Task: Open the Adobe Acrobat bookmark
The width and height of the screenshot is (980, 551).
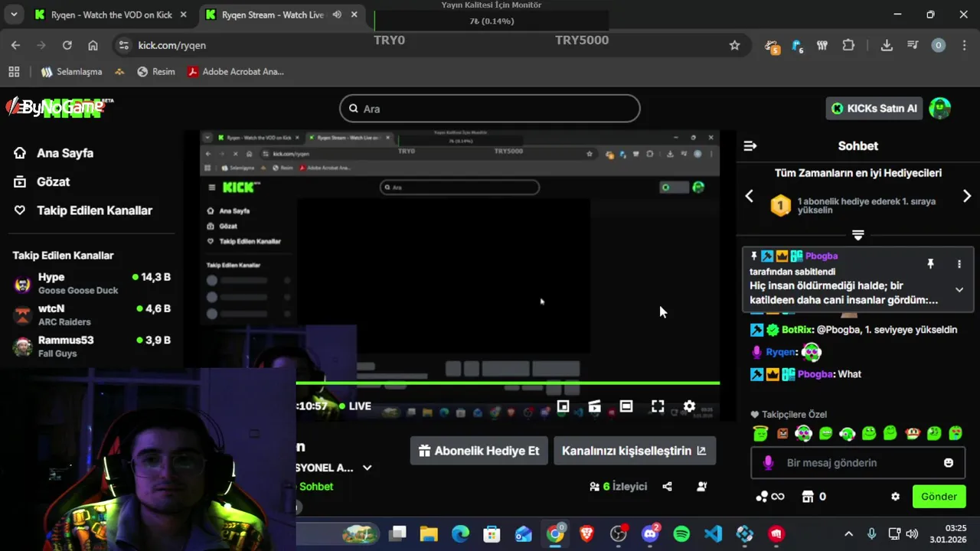Action: tap(236, 71)
